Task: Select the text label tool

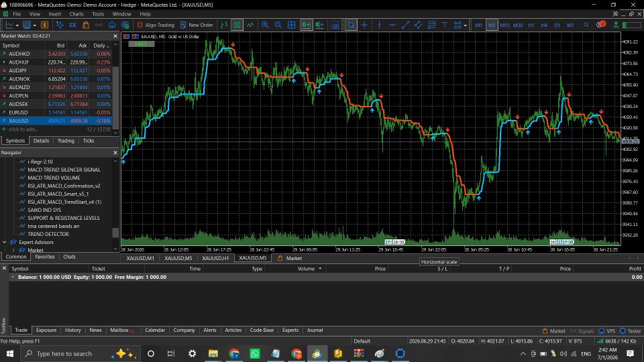Action: (444, 25)
